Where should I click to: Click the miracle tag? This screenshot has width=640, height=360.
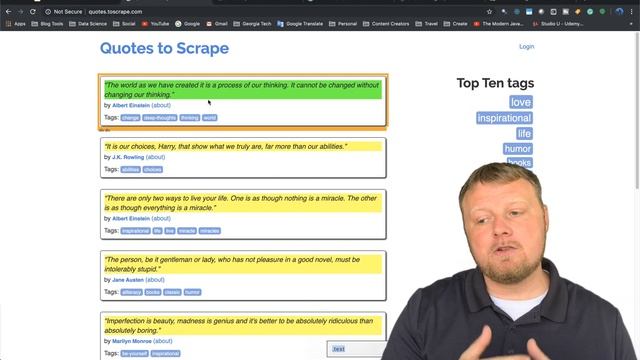187,231
